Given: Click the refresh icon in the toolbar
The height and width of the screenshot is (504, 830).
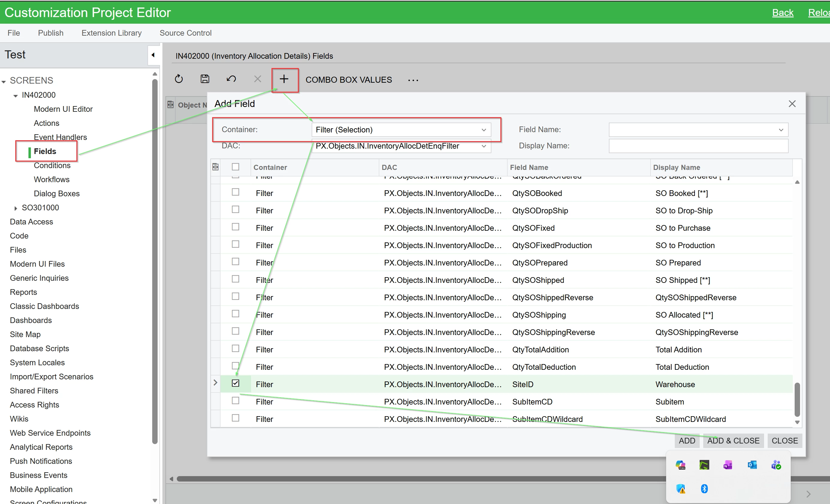Looking at the screenshot, I should click(179, 79).
